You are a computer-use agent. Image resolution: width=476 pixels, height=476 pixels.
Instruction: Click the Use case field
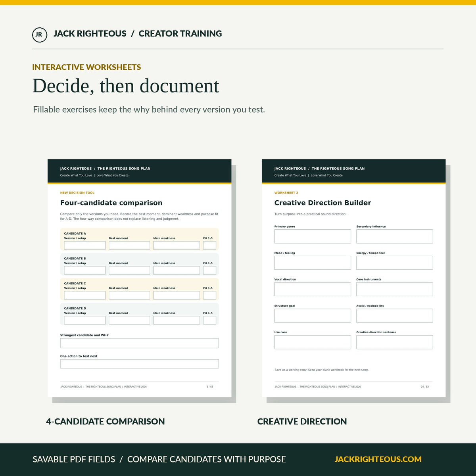313,342
